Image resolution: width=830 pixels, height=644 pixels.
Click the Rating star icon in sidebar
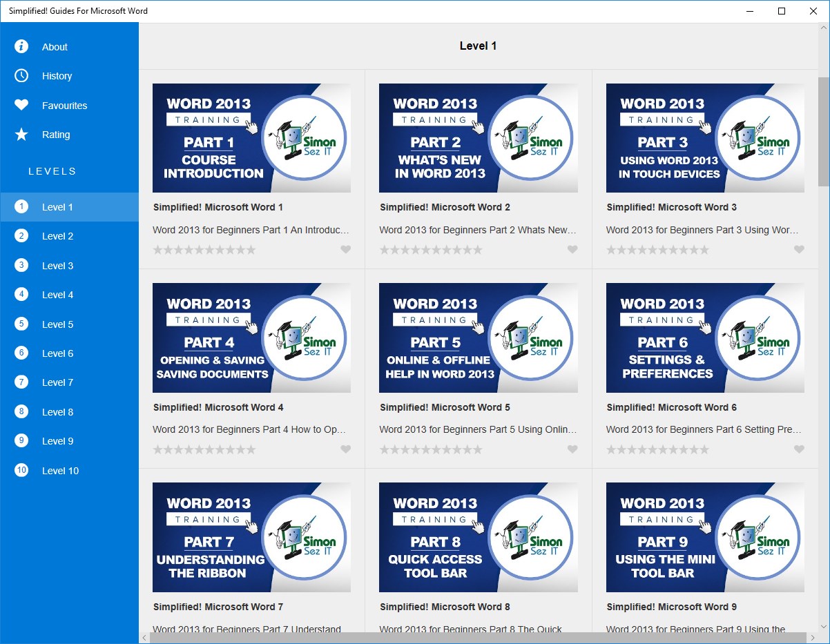[x=21, y=135]
